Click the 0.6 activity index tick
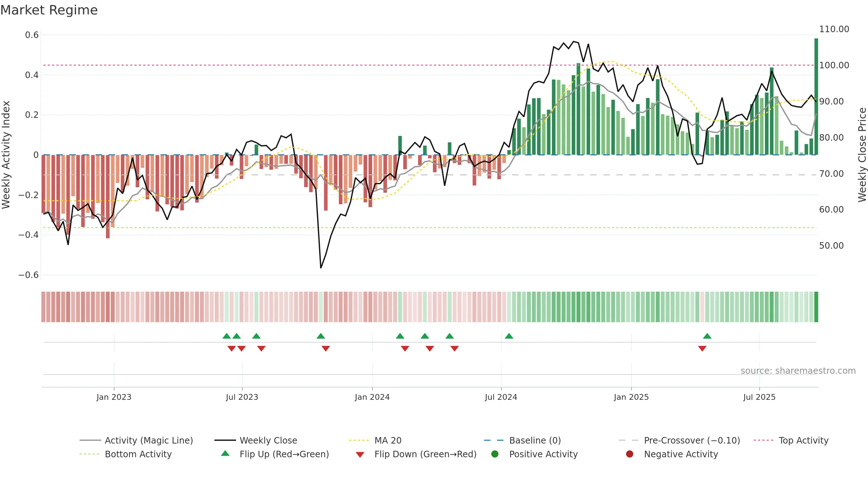Viewport: 868px width, 488px height. click(32, 35)
